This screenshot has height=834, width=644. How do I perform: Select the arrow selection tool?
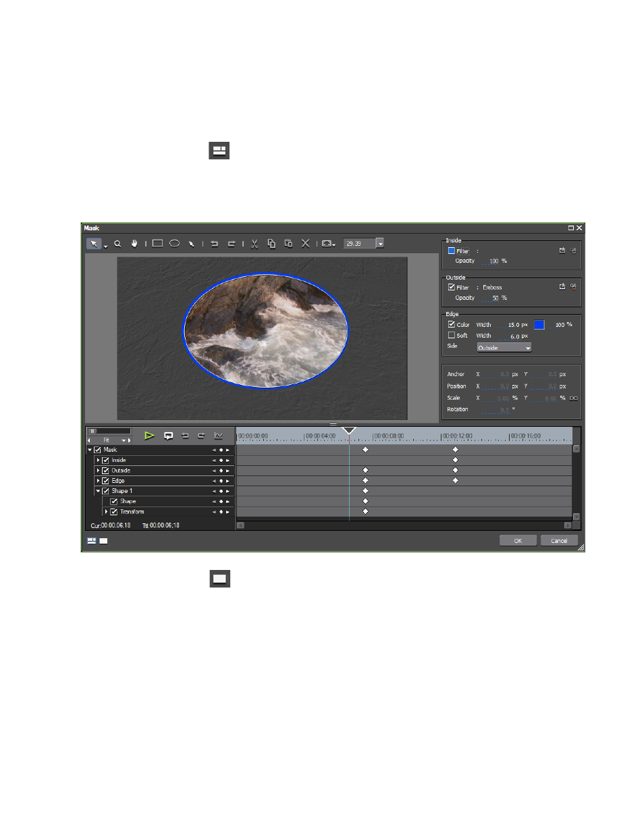(94, 244)
